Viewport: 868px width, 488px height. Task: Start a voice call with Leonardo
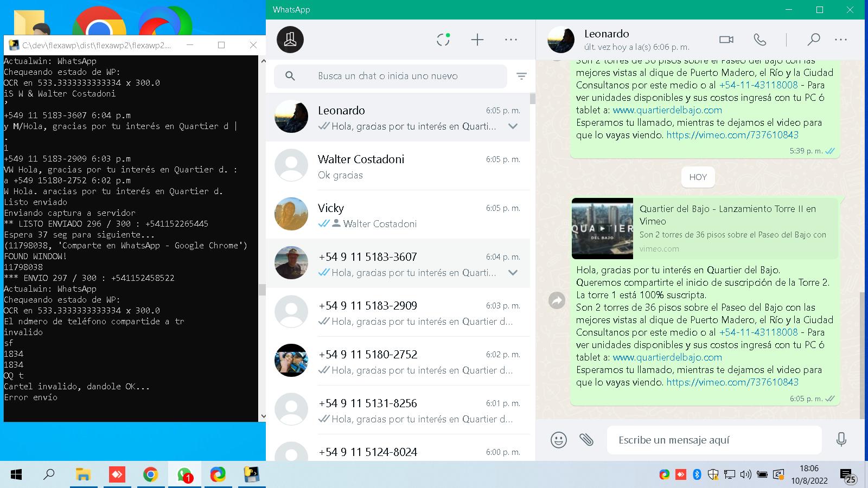point(760,40)
